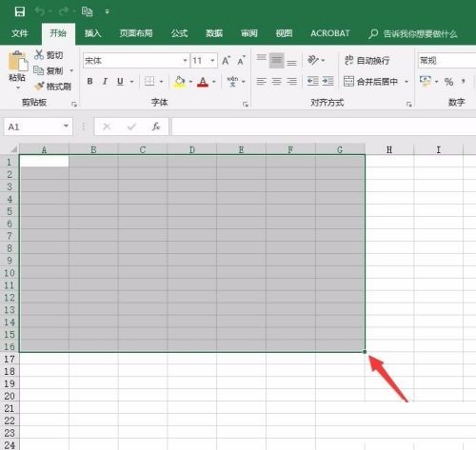Screen dimensions: 476x450
Task: Select Align Left icon
Action: point(262,82)
